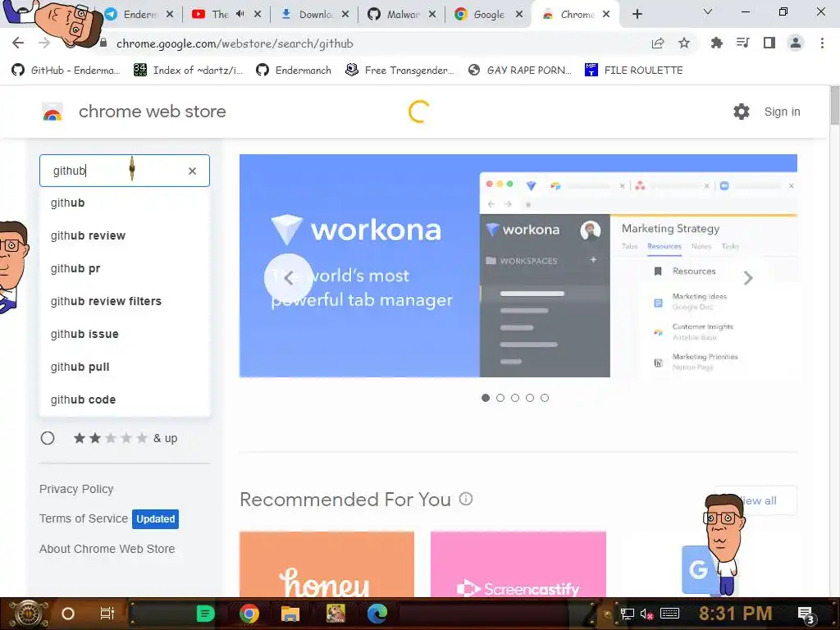Close the Chrome web store tab
Image resolution: width=840 pixels, height=630 pixels.
(x=606, y=15)
